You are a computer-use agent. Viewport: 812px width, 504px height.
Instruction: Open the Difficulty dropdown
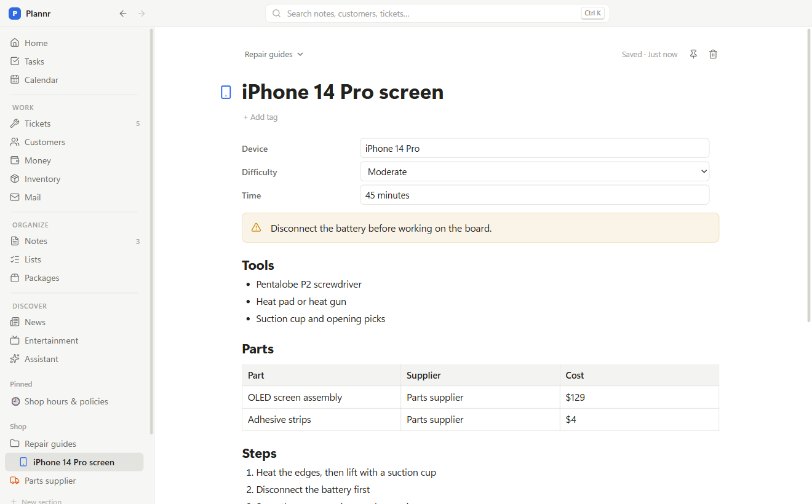point(535,171)
